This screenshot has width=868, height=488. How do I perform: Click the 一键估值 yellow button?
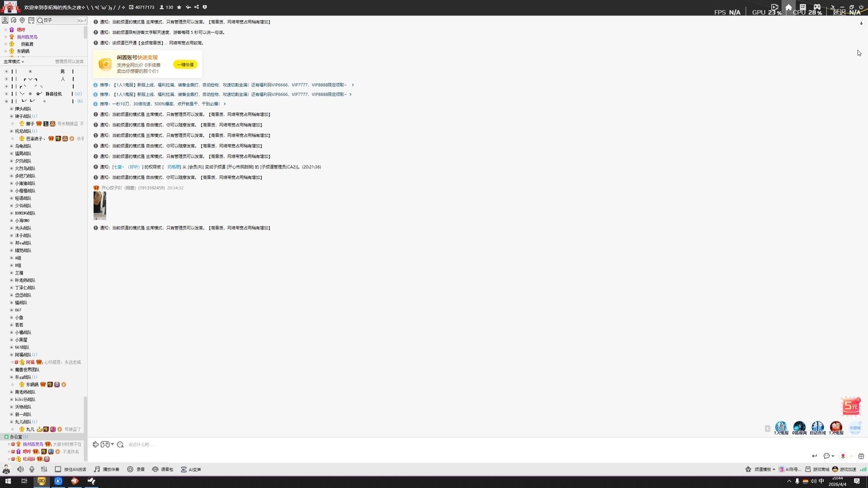185,65
